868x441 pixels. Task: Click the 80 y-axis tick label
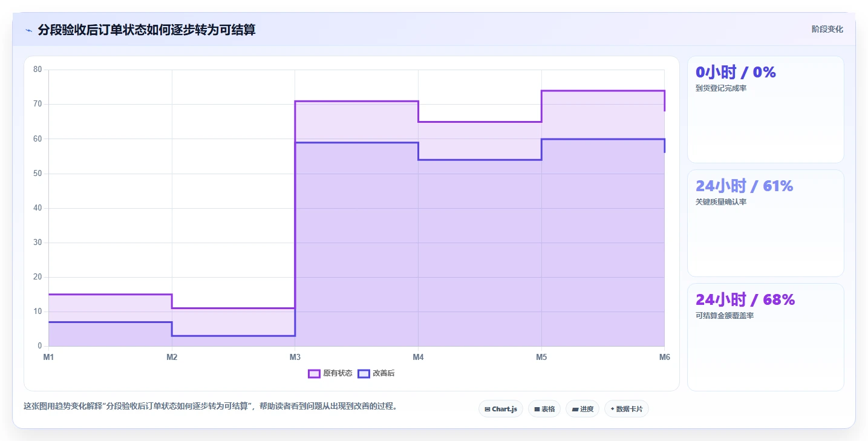38,70
